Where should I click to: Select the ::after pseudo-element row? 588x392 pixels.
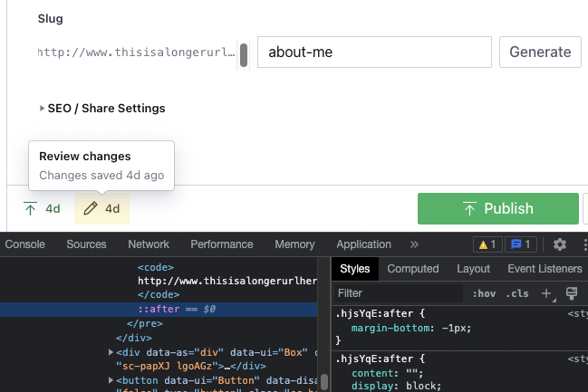tap(159, 310)
